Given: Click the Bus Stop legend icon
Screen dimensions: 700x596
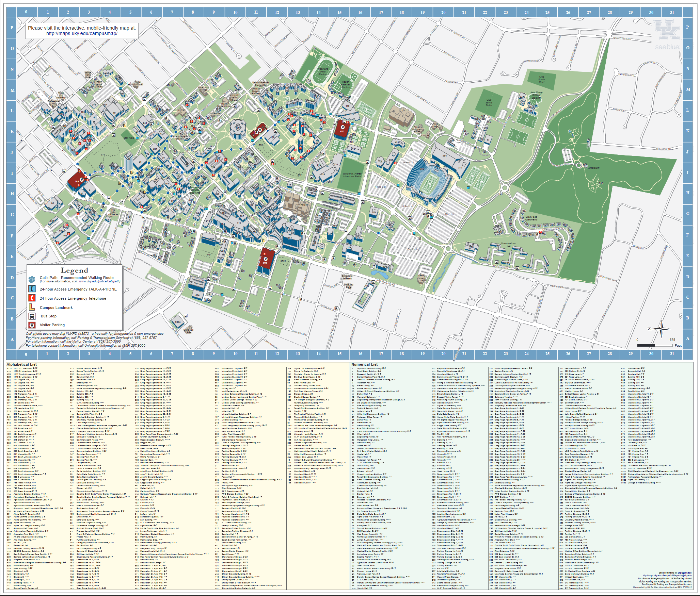Looking at the screenshot, I should (32, 316).
